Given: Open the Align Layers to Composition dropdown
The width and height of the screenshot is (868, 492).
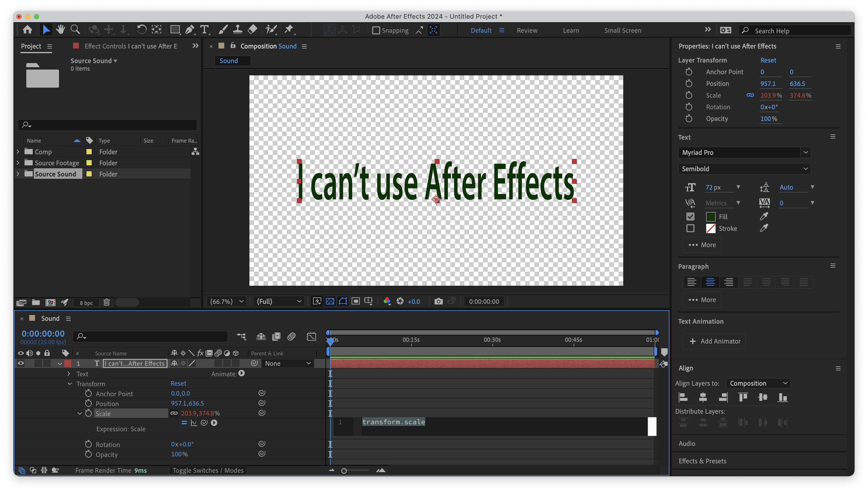Looking at the screenshot, I should [x=758, y=383].
